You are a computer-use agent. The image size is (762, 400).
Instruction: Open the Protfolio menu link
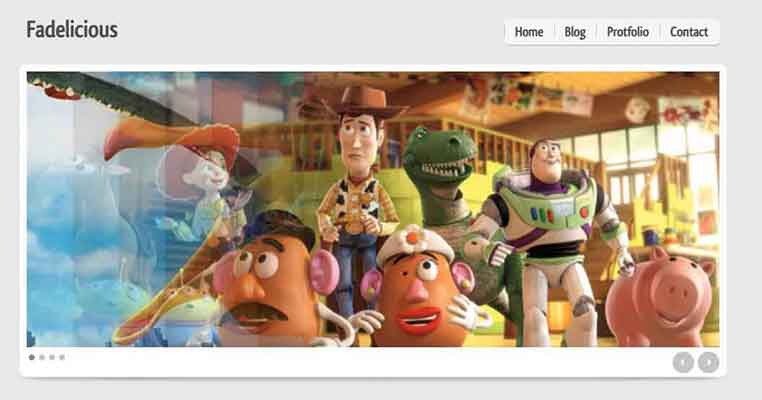[x=627, y=32]
